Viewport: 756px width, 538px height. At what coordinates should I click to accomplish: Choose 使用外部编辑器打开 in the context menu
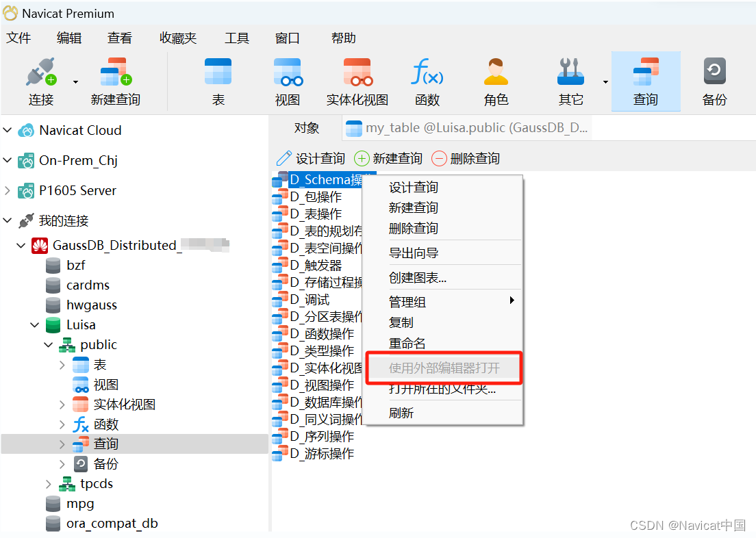coord(444,368)
